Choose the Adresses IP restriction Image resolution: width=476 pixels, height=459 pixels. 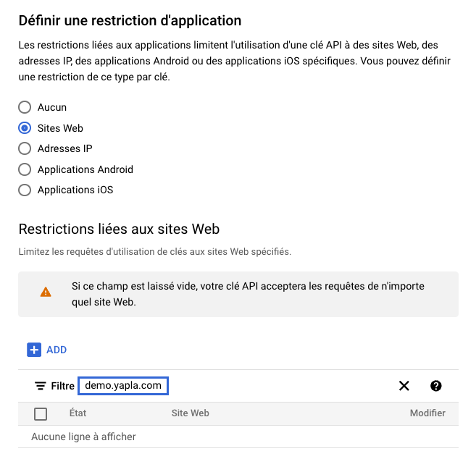(x=25, y=148)
